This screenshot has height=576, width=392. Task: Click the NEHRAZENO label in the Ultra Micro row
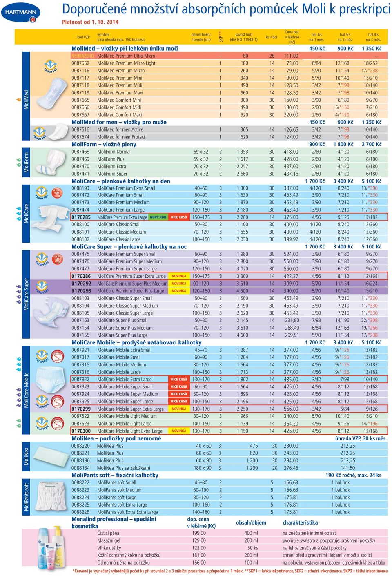pos(83,56)
